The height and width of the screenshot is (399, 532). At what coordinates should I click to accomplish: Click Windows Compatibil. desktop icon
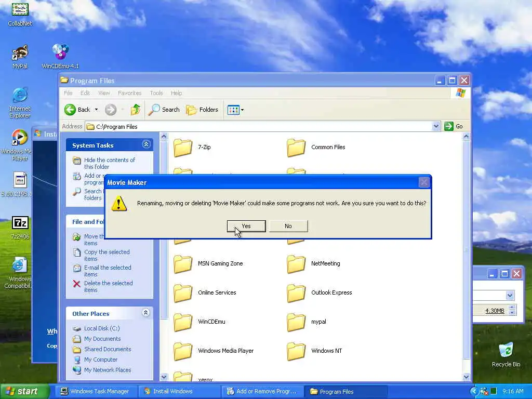[x=19, y=265]
